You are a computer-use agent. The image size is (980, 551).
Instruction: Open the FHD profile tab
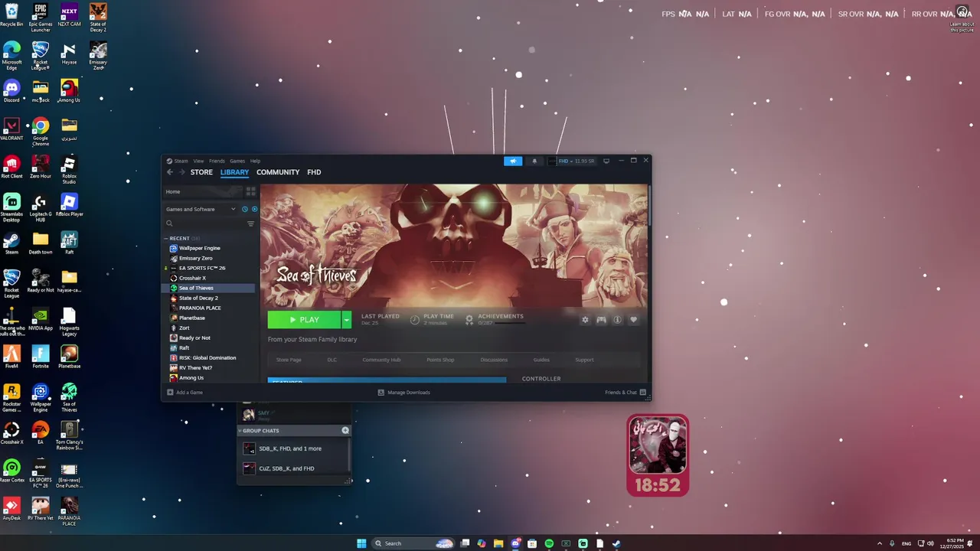click(314, 172)
